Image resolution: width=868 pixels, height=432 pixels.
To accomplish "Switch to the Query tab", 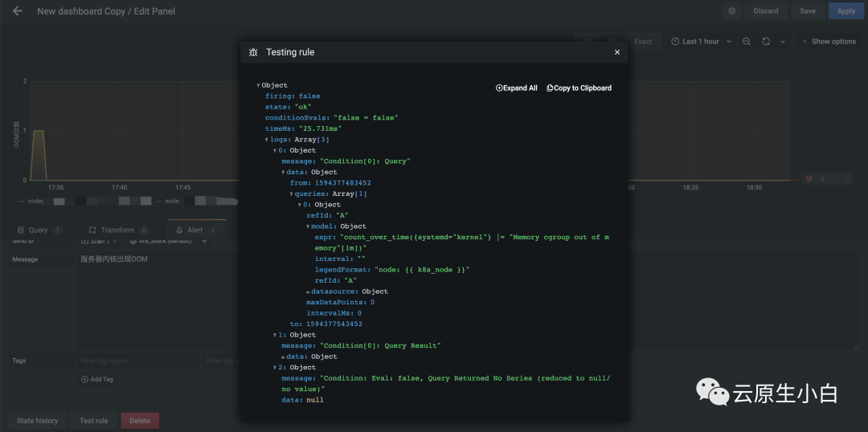I will pos(39,230).
